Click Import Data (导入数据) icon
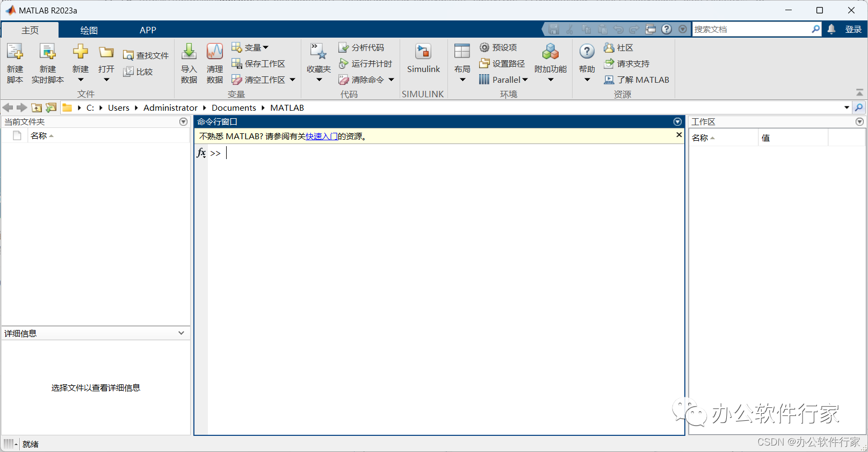Viewport: 868px width, 452px height. (189, 52)
